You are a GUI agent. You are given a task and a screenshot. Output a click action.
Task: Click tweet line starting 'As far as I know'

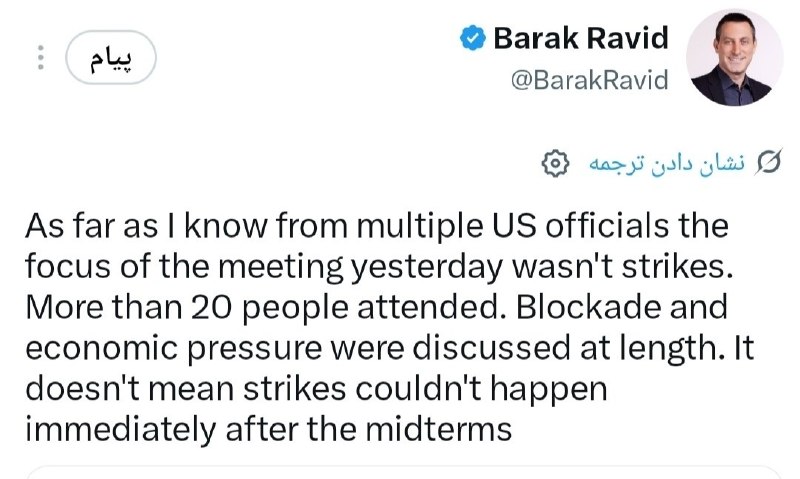tap(377, 226)
